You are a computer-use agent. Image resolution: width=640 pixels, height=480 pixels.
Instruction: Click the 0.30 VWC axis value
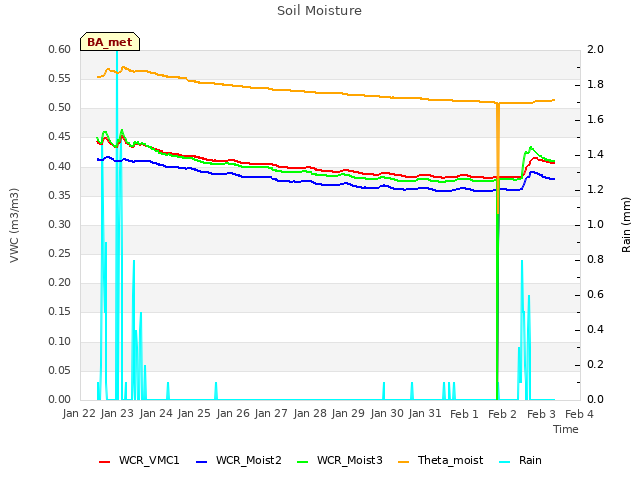[60, 224]
